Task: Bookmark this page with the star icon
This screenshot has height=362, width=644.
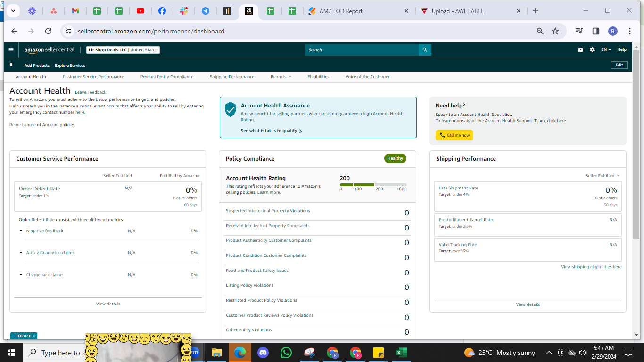Action: pyautogui.click(x=555, y=31)
